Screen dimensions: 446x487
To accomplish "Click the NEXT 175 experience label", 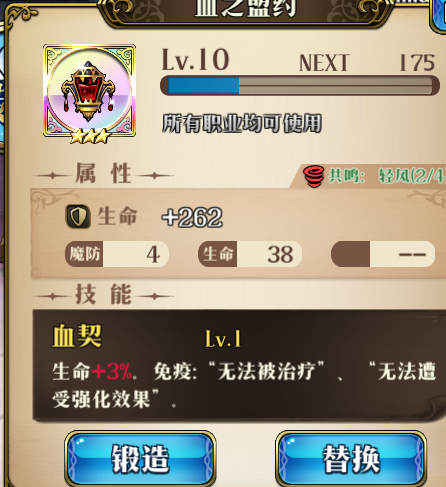I will coord(367,62).
